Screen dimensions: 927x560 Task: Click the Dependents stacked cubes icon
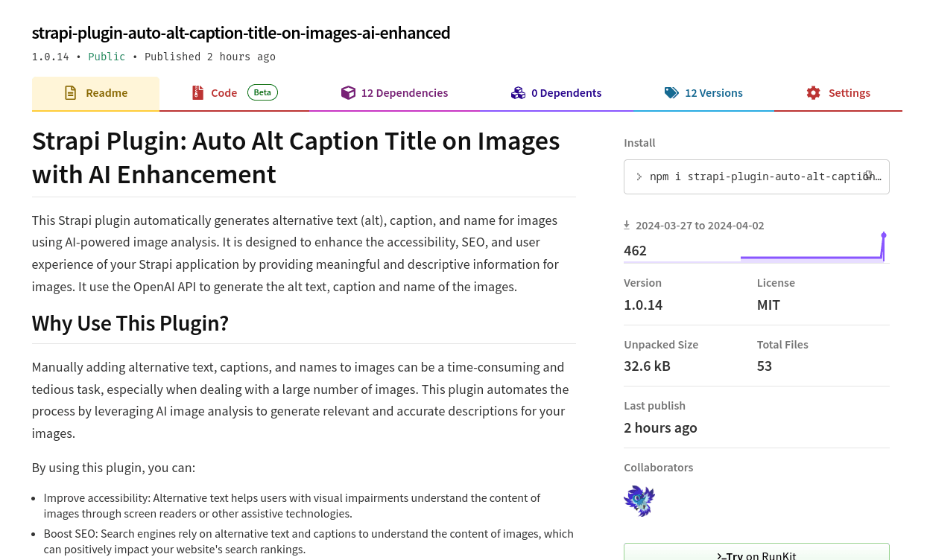tap(518, 93)
